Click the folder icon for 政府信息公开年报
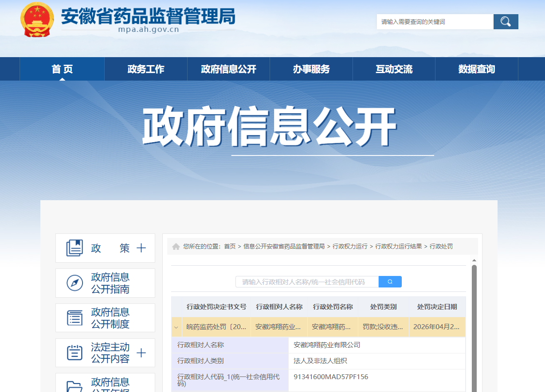The width and height of the screenshot is (545, 392). (74, 386)
